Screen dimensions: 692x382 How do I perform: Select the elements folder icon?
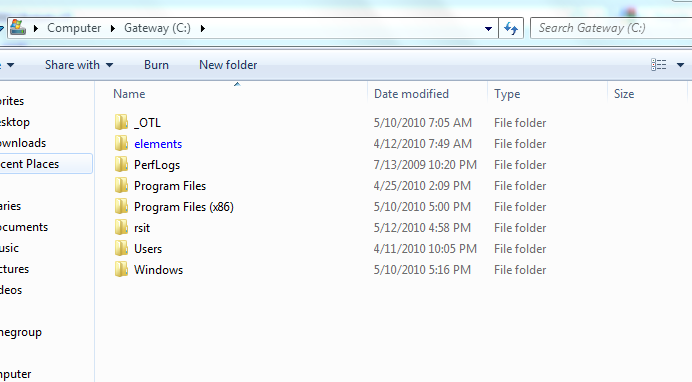[121, 143]
